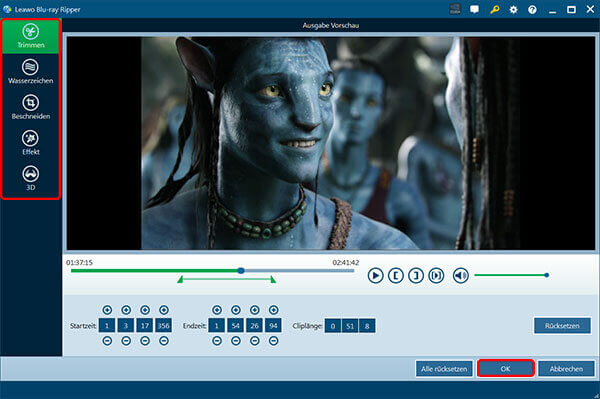Increase Endzeit minutes value
This screenshot has width=600, height=399.
point(236,310)
